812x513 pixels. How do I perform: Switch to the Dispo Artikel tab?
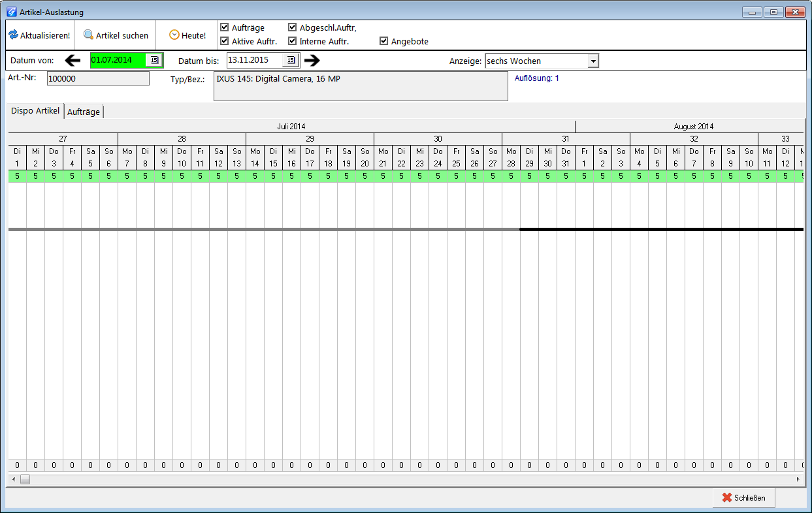click(x=35, y=111)
